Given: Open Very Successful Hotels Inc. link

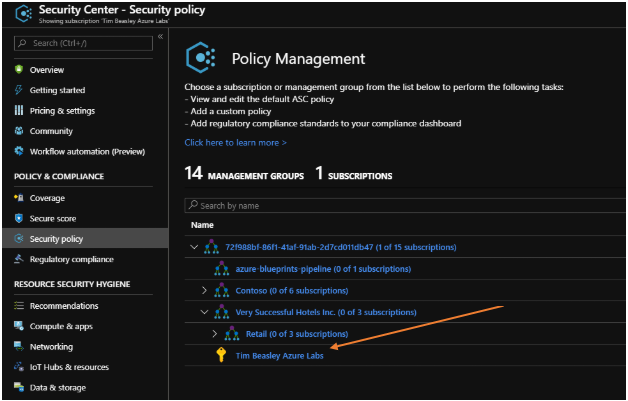Looking at the screenshot, I should point(326,312).
